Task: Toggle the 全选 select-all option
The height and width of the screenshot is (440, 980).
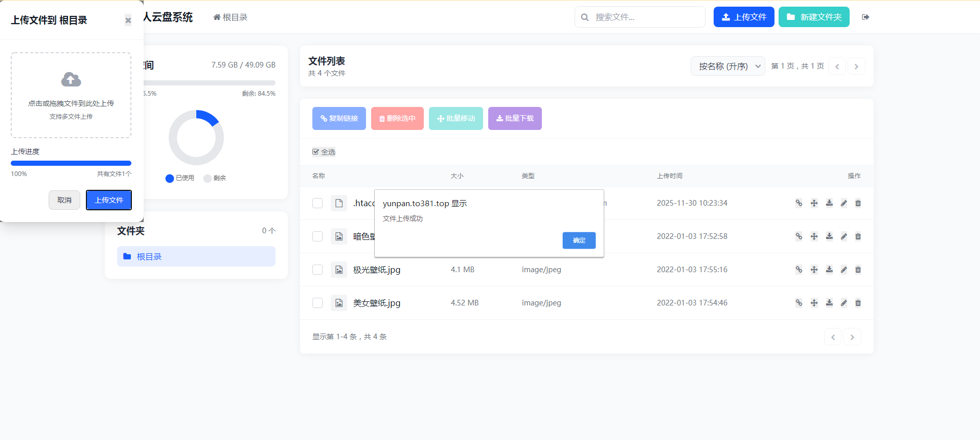Action: [x=324, y=152]
